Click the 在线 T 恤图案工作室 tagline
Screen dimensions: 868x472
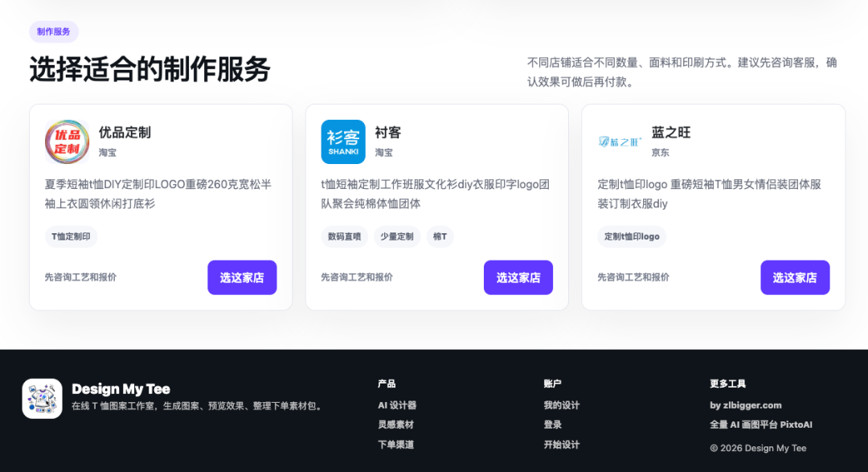(199, 405)
